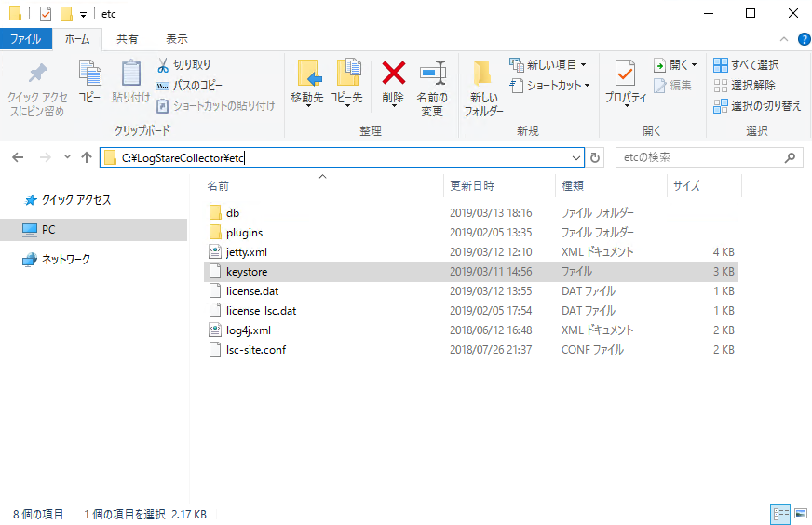Open Customize Quick Access Toolbar dropdown
This screenshot has height=525, width=812.
pos(83,15)
